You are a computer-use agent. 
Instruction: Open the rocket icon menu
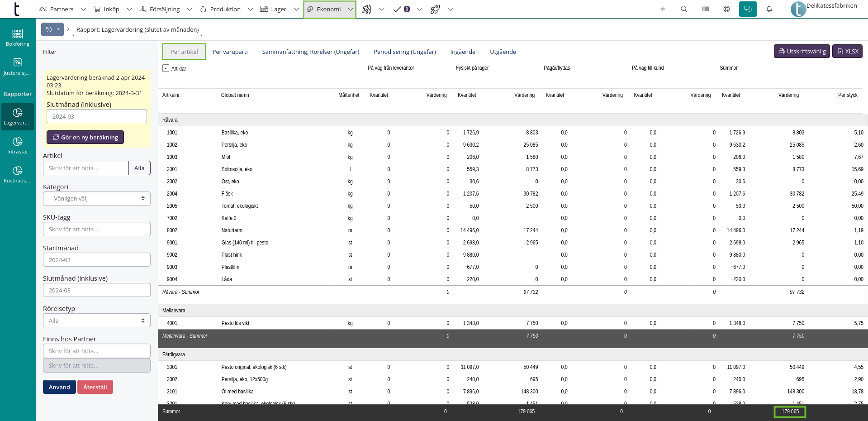(x=435, y=9)
